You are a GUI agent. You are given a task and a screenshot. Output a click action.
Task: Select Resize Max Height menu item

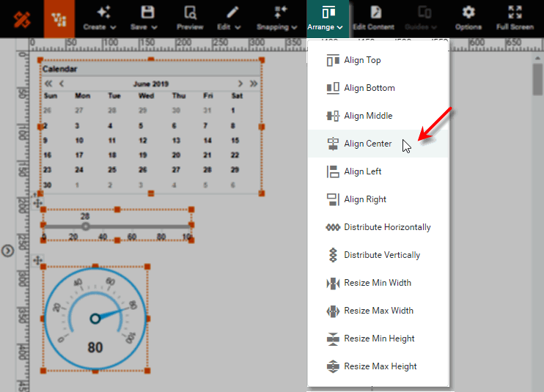coord(380,366)
